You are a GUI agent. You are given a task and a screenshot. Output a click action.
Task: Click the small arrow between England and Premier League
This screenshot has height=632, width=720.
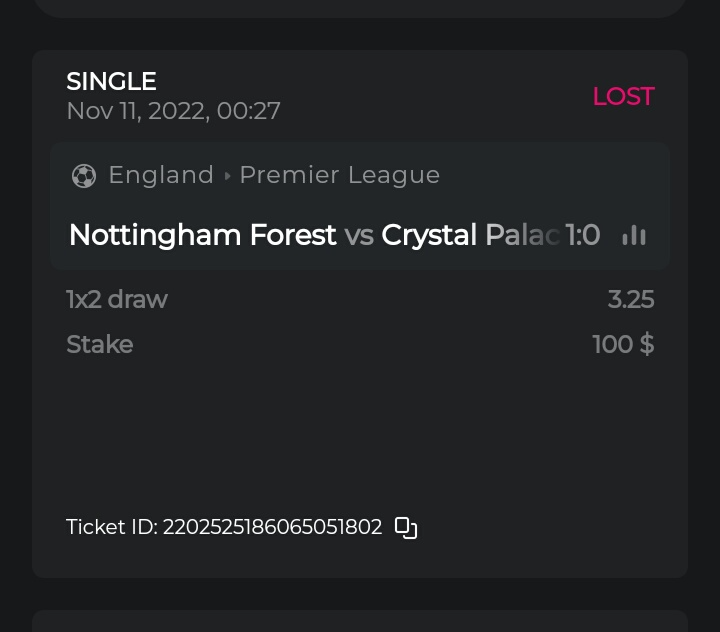227,176
